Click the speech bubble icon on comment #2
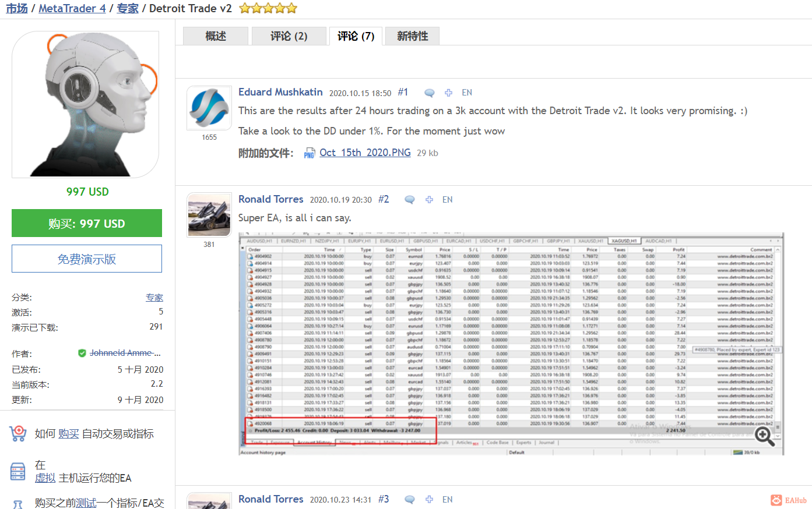 tap(410, 200)
